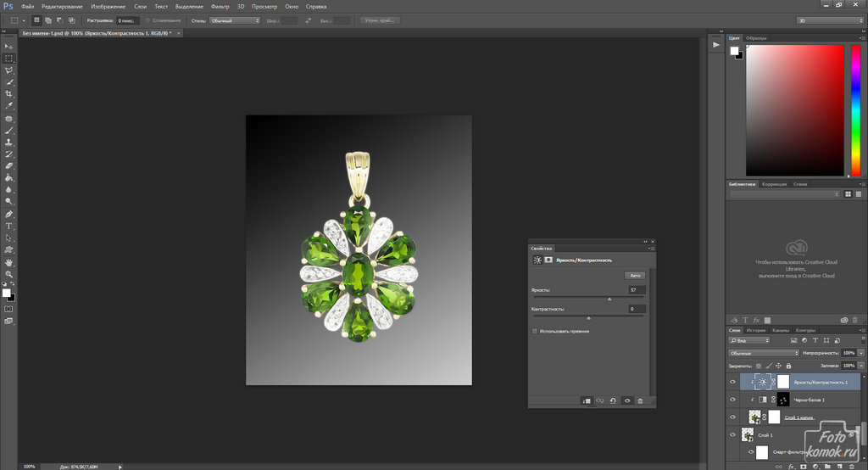
Task: Select the Horizontal Type tool
Action: click(x=8, y=226)
